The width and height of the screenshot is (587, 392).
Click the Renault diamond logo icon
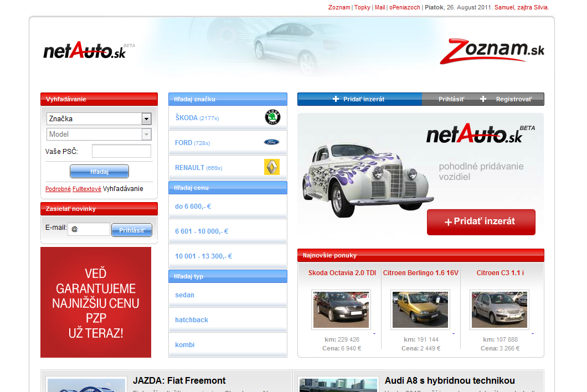coord(271,167)
